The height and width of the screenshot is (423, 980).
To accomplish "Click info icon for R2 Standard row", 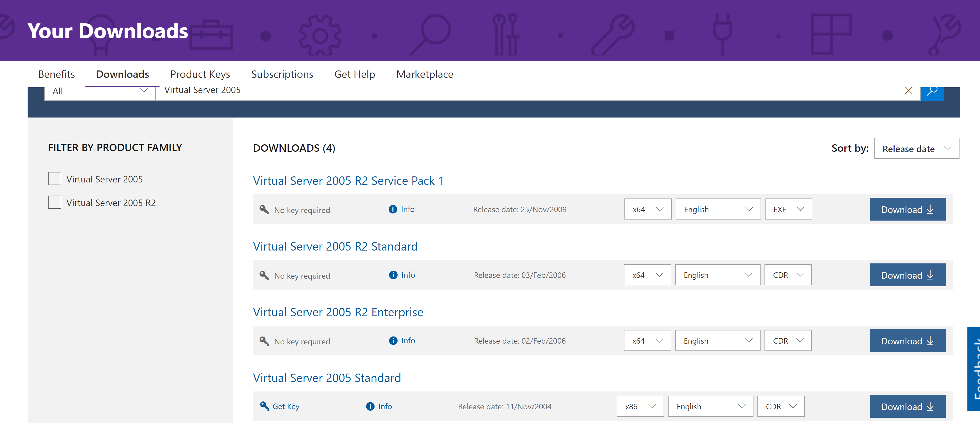I will pyautogui.click(x=393, y=275).
